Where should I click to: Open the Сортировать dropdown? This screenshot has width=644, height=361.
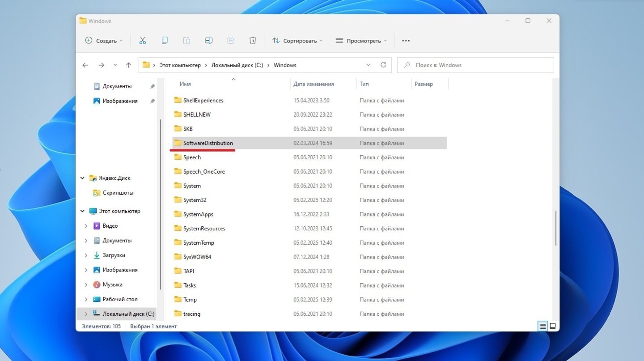click(297, 41)
